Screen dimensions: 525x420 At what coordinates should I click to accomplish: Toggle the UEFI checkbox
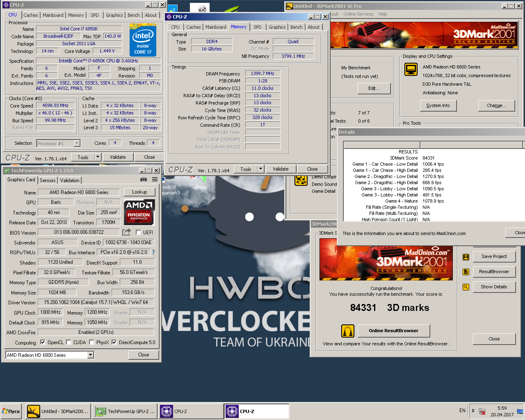pyautogui.click(x=138, y=233)
